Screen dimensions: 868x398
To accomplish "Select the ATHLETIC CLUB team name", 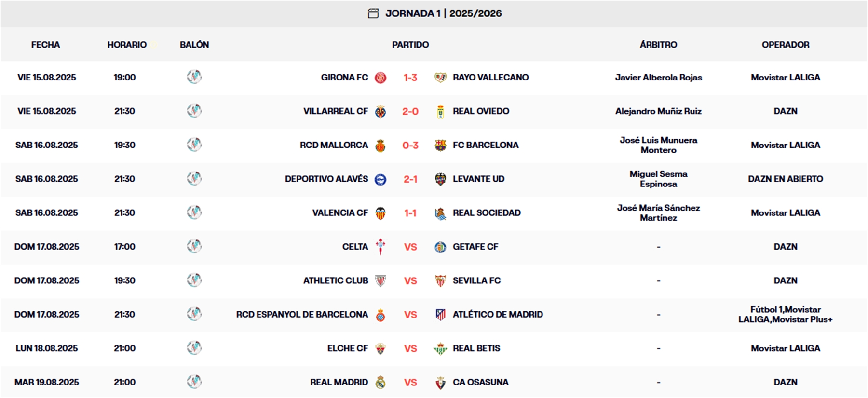I will (336, 280).
